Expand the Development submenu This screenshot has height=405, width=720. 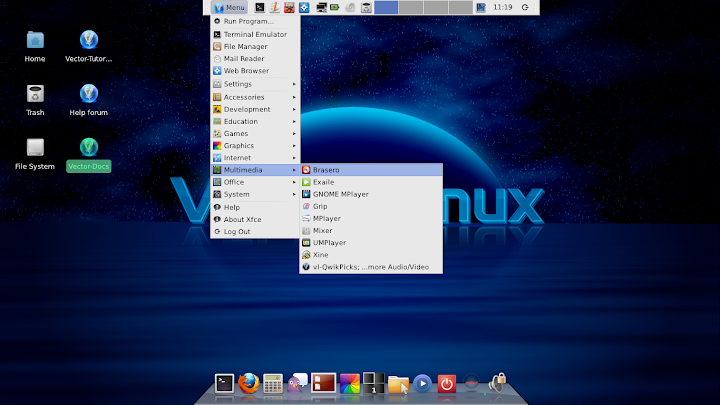pyautogui.click(x=255, y=109)
